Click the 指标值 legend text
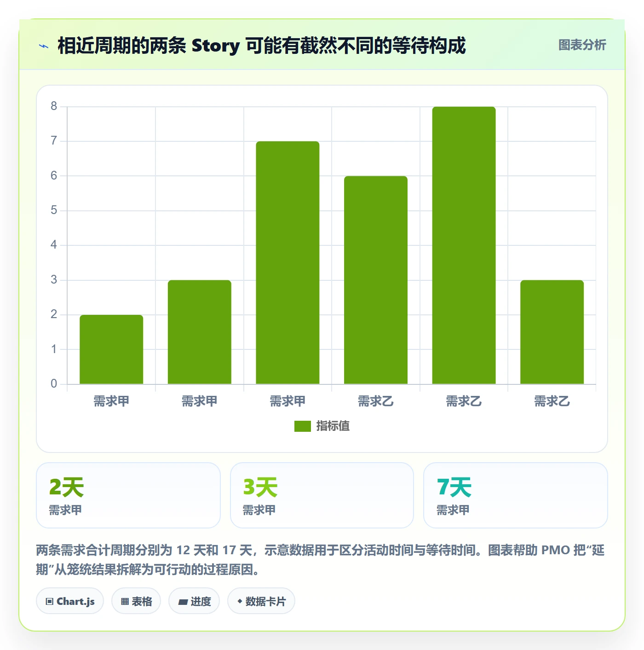 coord(333,426)
